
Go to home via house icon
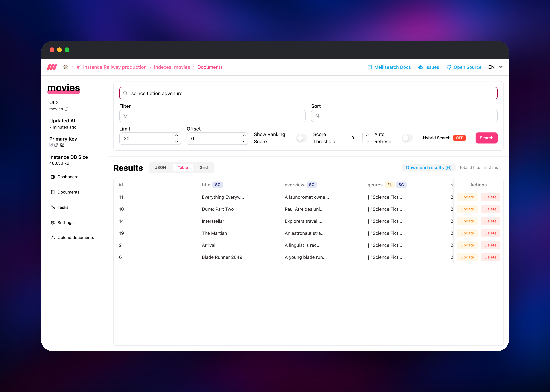(65, 67)
